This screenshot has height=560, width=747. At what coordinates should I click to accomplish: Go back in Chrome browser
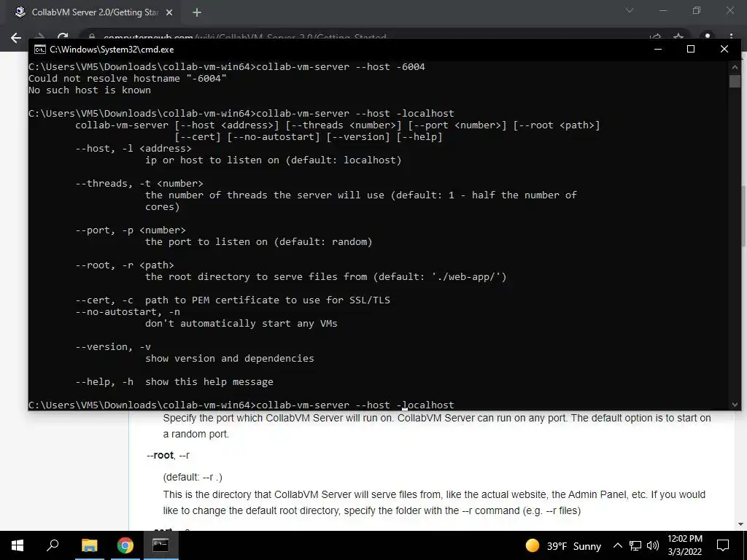point(16,38)
